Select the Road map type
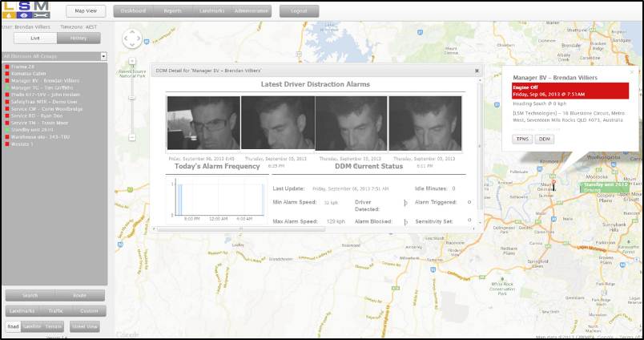Screen dimensions: 644x340 point(13,326)
